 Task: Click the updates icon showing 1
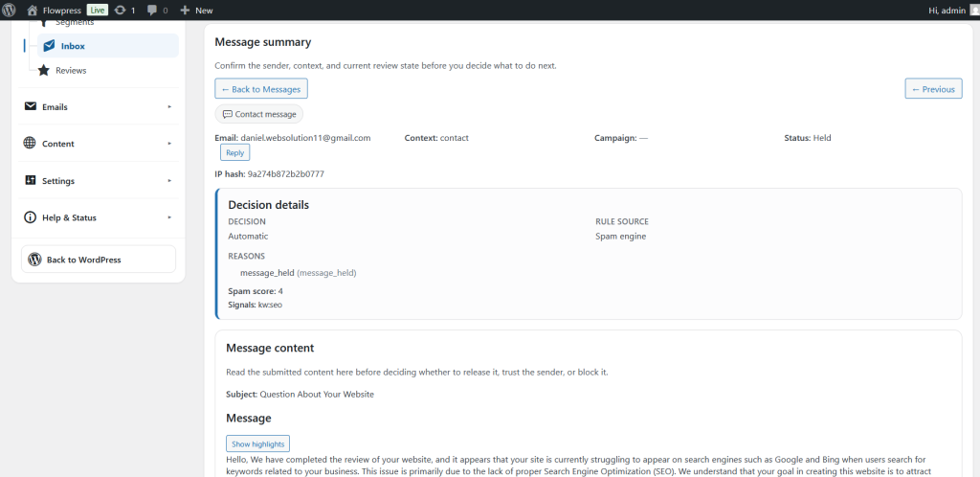(x=120, y=10)
